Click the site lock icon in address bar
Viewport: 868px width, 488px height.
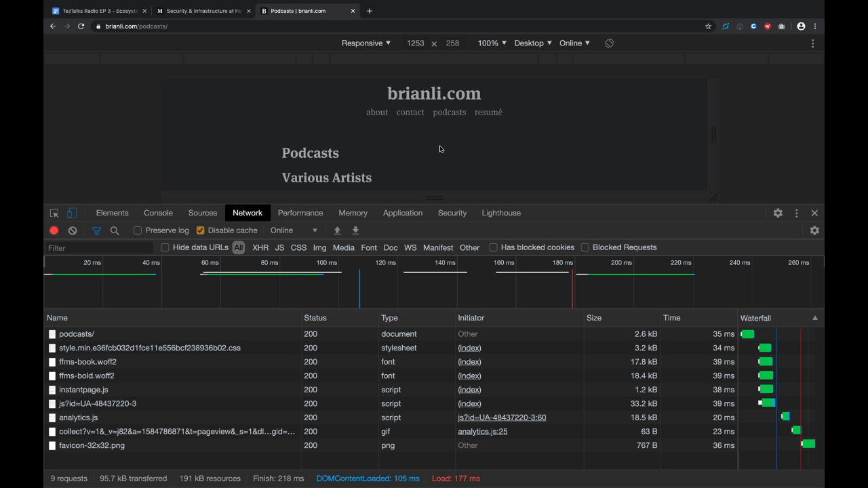point(98,26)
